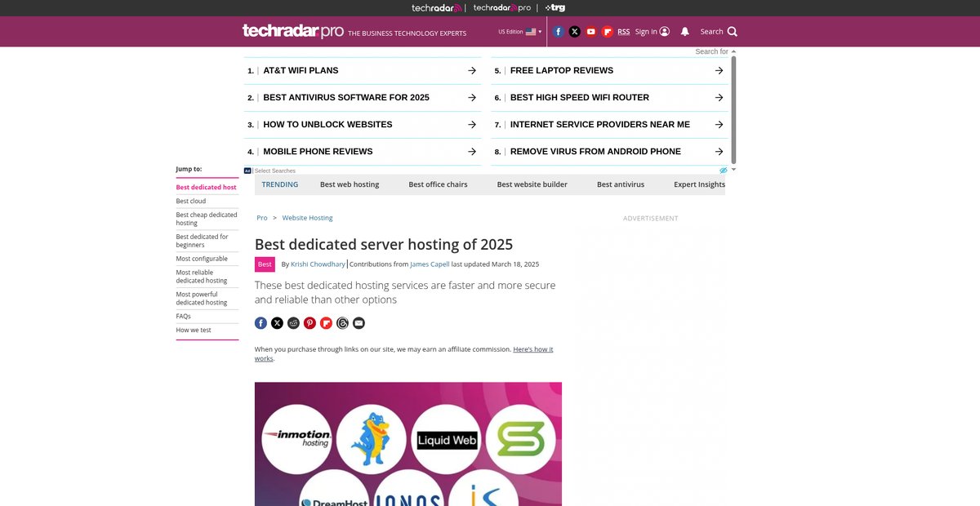Select Best website builder trending tab

(x=532, y=184)
